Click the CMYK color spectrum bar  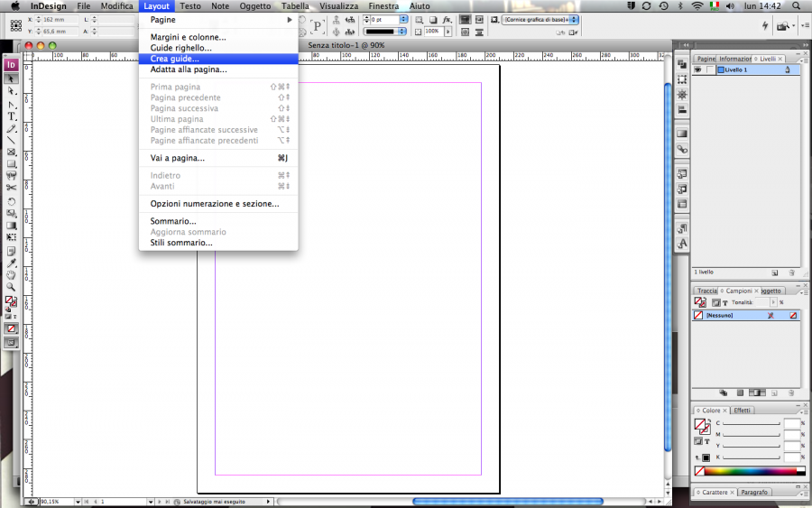click(743, 471)
